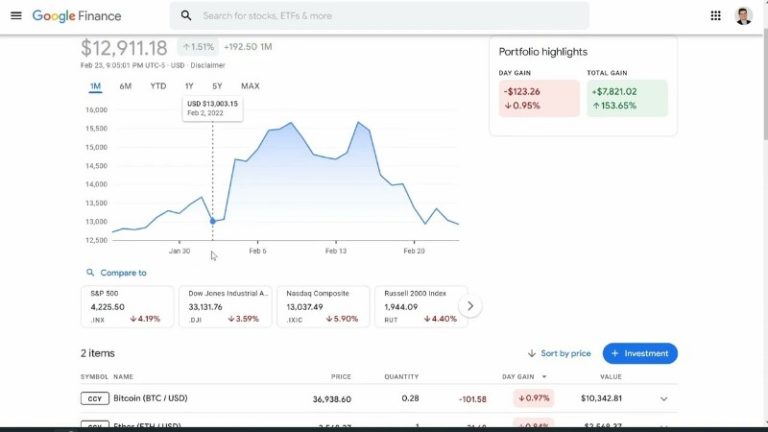Click the CCY badge in Bitcoin row
Viewport: 768px width, 432px height.
(x=95, y=399)
